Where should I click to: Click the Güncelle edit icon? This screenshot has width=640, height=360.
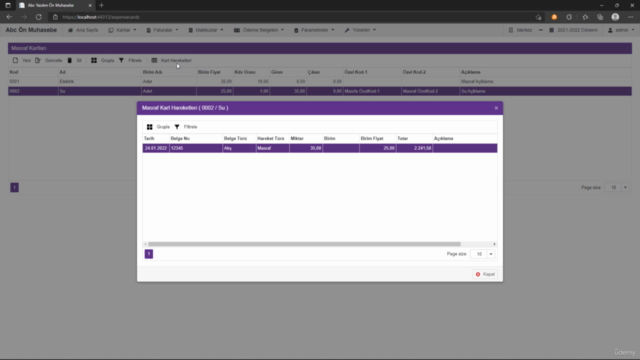38,60
